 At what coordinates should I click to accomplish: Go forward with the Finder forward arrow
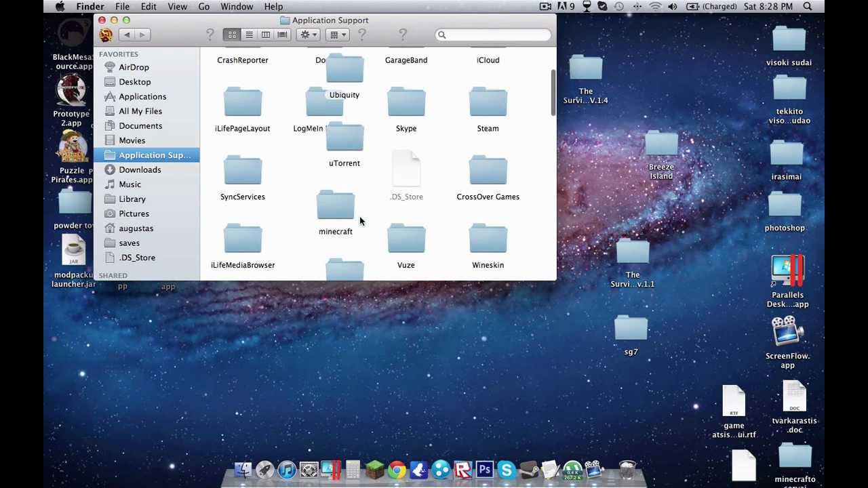[143, 35]
